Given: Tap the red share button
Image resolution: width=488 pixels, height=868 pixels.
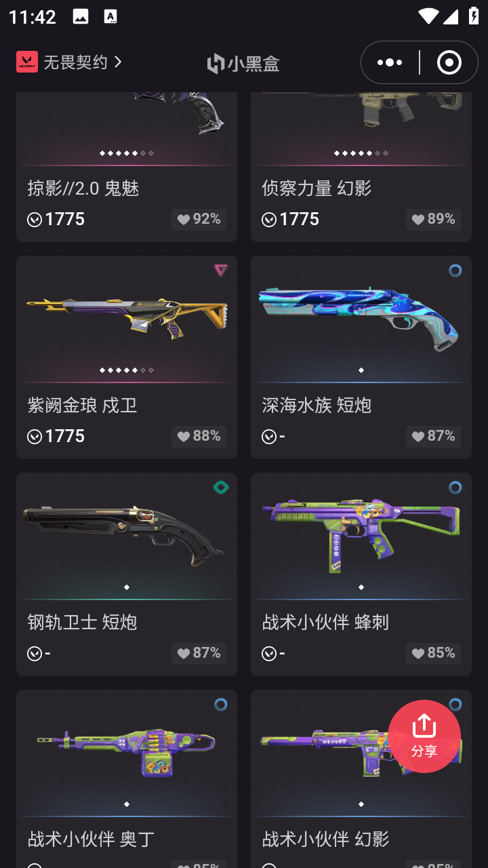Looking at the screenshot, I should pyautogui.click(x=424, y=736).
